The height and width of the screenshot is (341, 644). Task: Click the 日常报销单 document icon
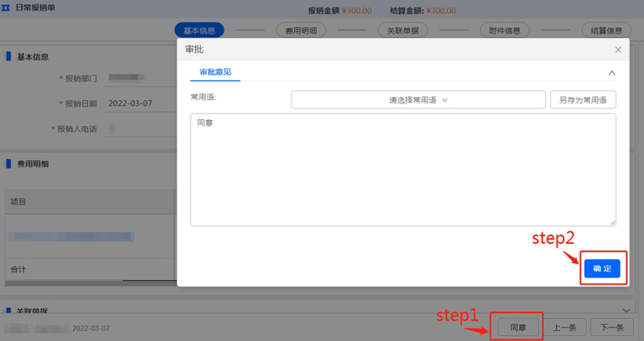(x=7, y=7)
